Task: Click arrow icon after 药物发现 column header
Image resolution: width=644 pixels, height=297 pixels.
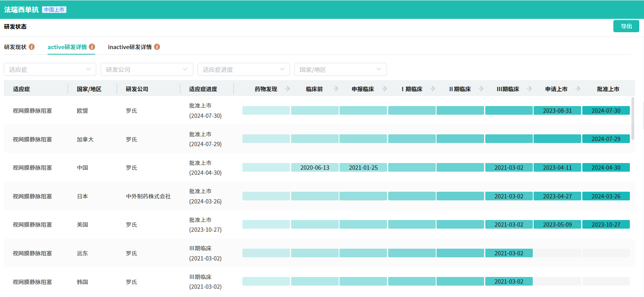Action: [x=288, y=89]
